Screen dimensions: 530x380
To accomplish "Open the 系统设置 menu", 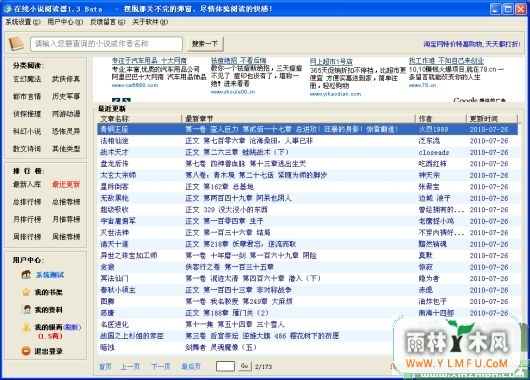I will (23, 22).
